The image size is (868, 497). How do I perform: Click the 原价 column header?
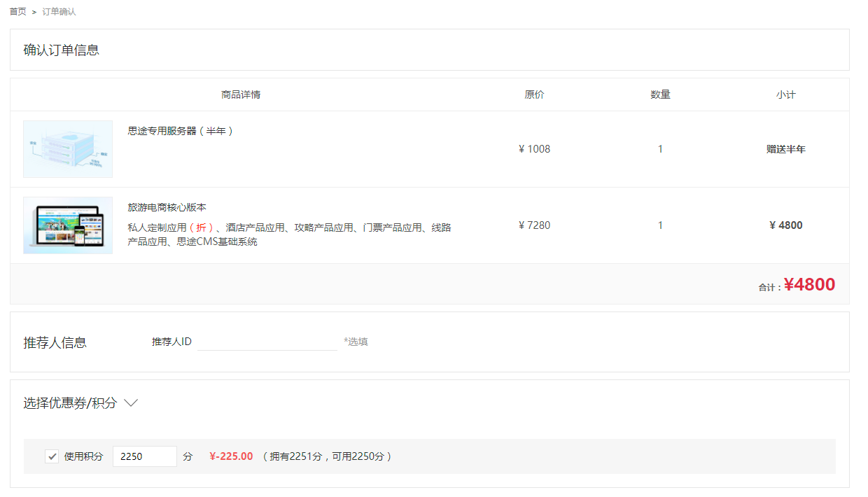534,94
